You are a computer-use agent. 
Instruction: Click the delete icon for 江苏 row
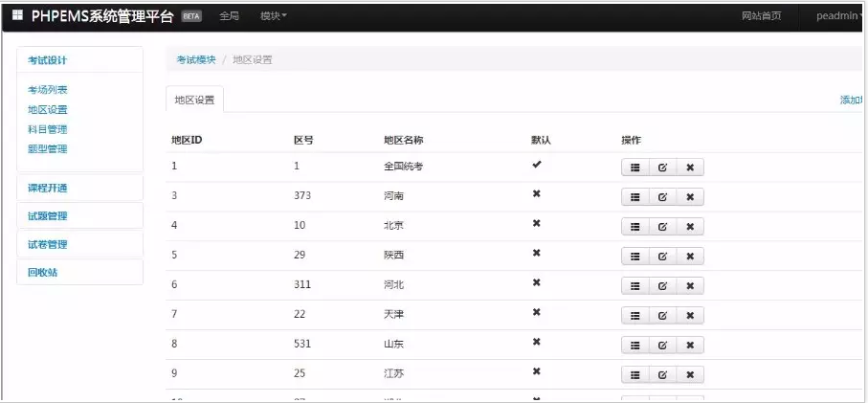coord(689,374)
